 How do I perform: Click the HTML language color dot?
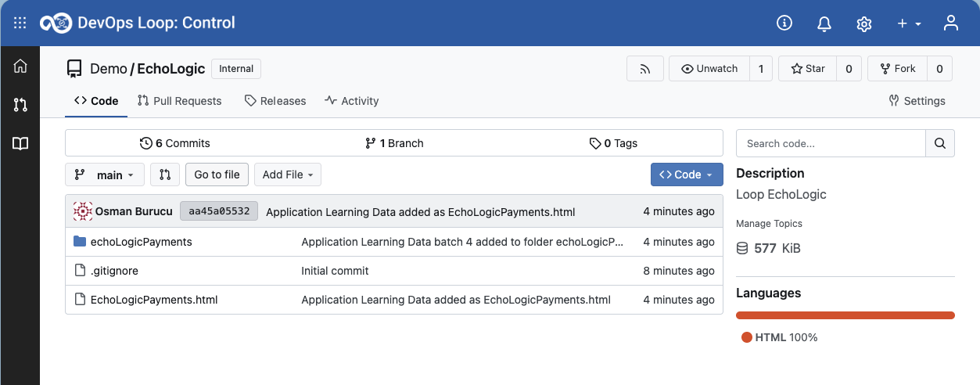click(747, 337)
